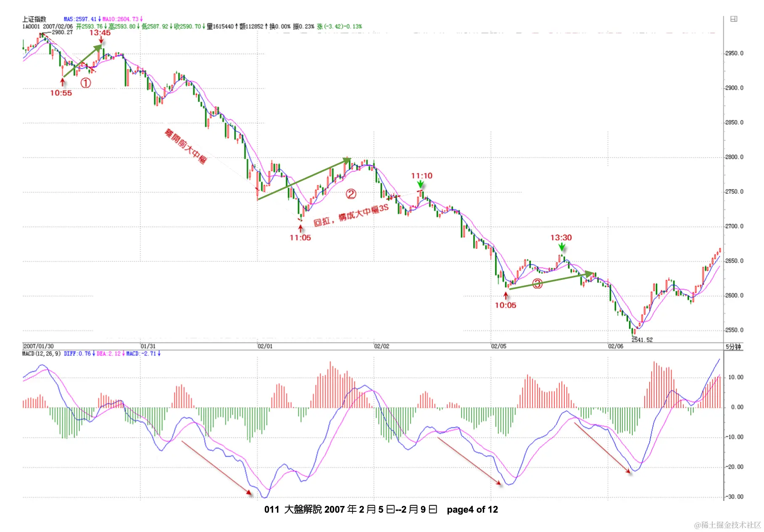Screen dimensions: 764x532
Task: Click the 涨(-3.42)-0.13% change value
Action: click(340, 26)
